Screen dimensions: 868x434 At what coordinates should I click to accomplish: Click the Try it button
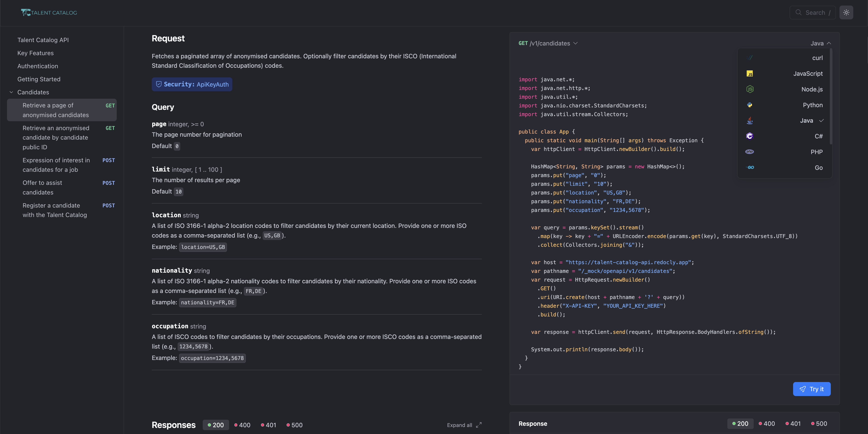pyautogui.click(x=812, y=389)
